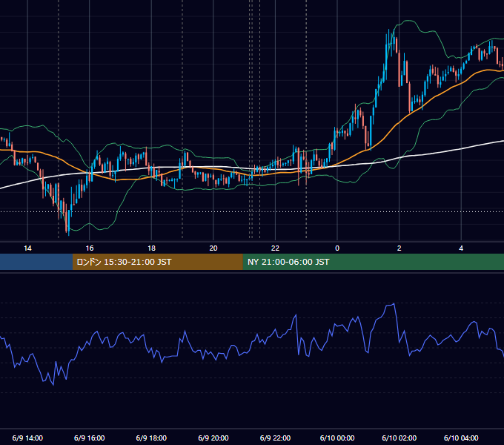Click the '6/9 16:00' label on the lower axis
The image size is (504, 445).
click(x=90, y=438)
